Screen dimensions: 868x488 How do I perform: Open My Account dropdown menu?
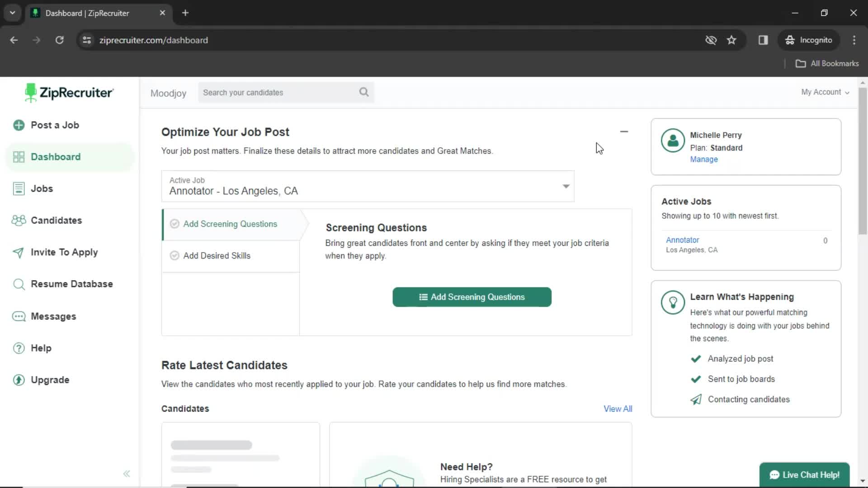[825, 92]
